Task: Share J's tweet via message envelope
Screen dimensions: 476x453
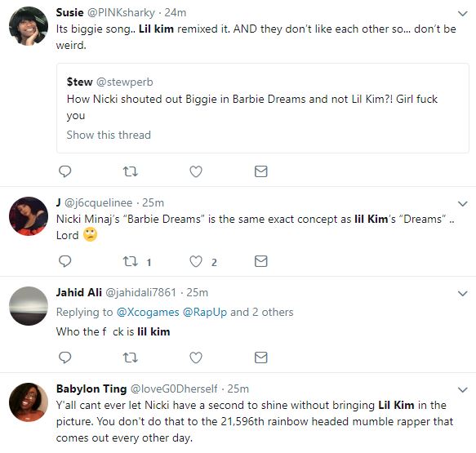Action: point(261,261)
